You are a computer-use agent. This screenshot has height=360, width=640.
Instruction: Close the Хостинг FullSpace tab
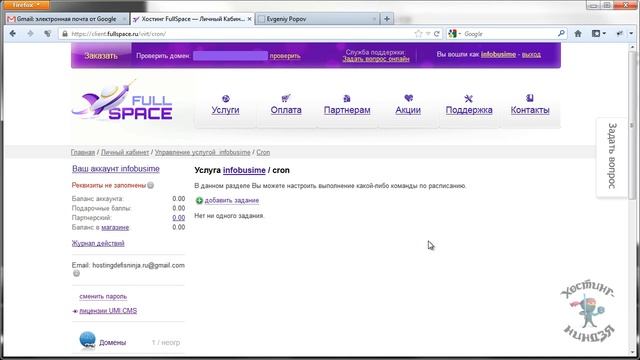249,19
